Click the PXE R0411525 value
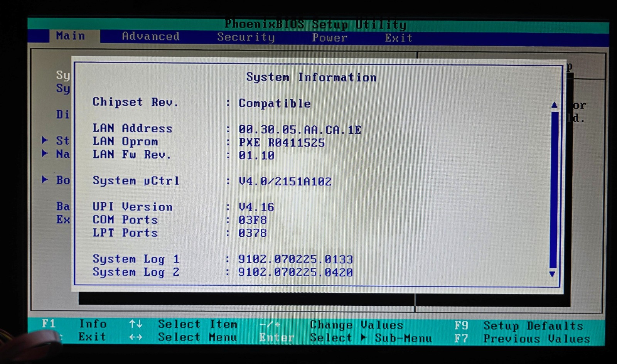Screen dimensions: 617x364 (282, 143)
